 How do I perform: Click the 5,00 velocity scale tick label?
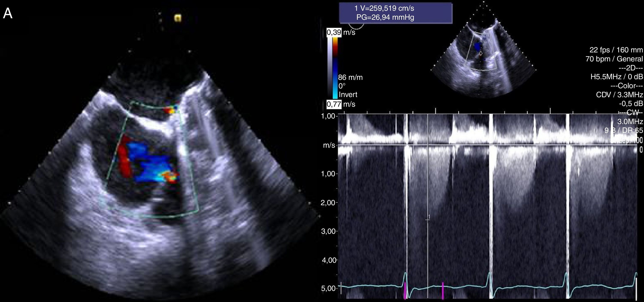pyautogui.click(x=328, y=288)
